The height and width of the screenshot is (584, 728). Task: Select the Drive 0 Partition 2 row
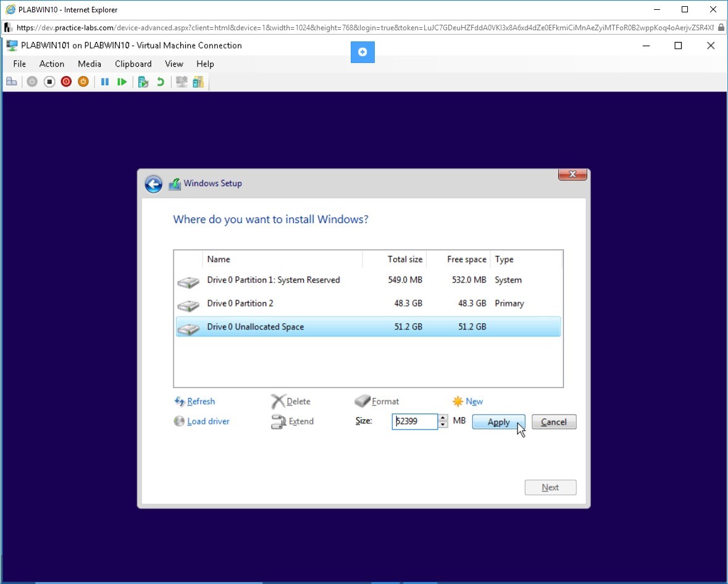(x=368, y=303)
